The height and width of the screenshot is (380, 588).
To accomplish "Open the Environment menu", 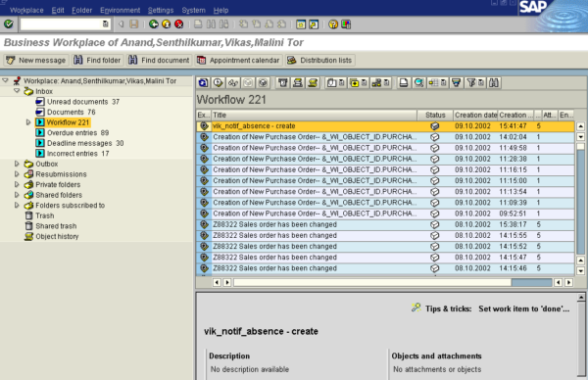I will coord(120,10).
